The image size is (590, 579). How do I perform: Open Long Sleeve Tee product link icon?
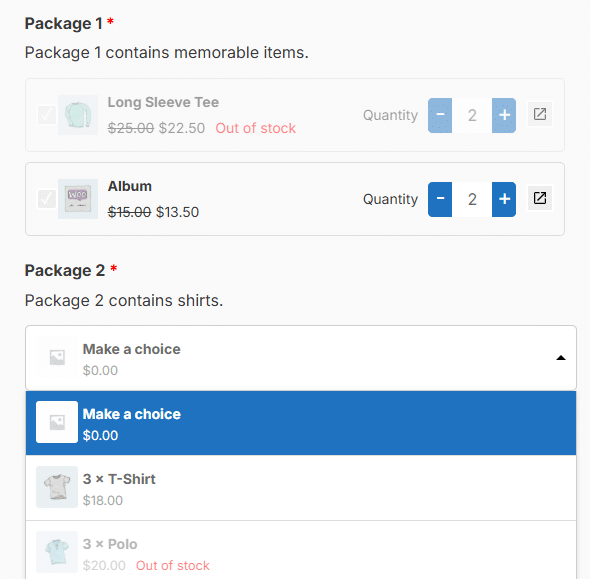[x=540, y=114]
